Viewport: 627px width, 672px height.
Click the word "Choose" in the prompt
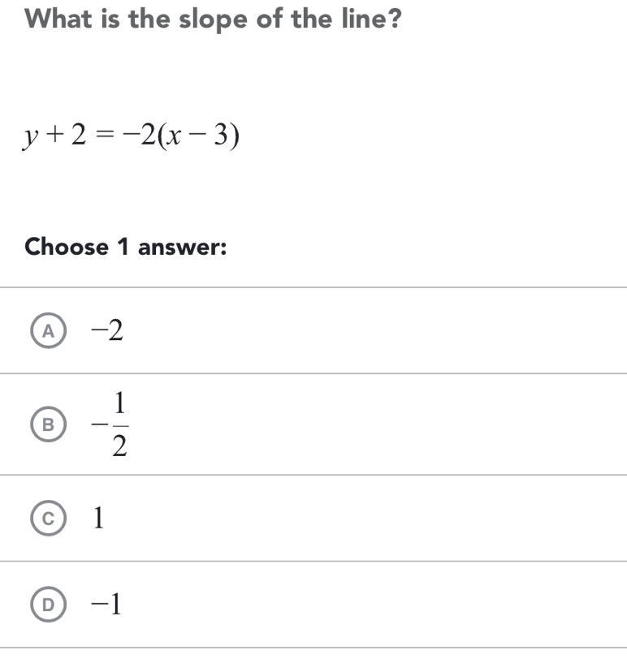tap(67, 246)
